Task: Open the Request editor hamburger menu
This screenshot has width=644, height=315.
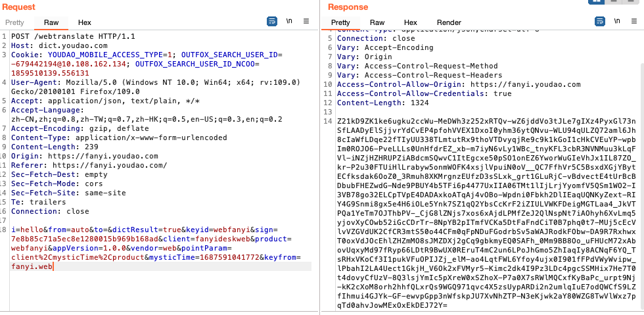Action: pos(306,22)
